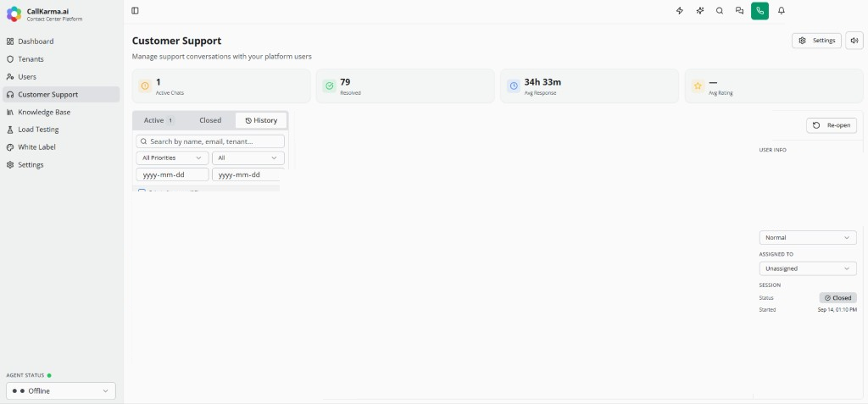Click the Avg Rating star icon

click(698, 86)
